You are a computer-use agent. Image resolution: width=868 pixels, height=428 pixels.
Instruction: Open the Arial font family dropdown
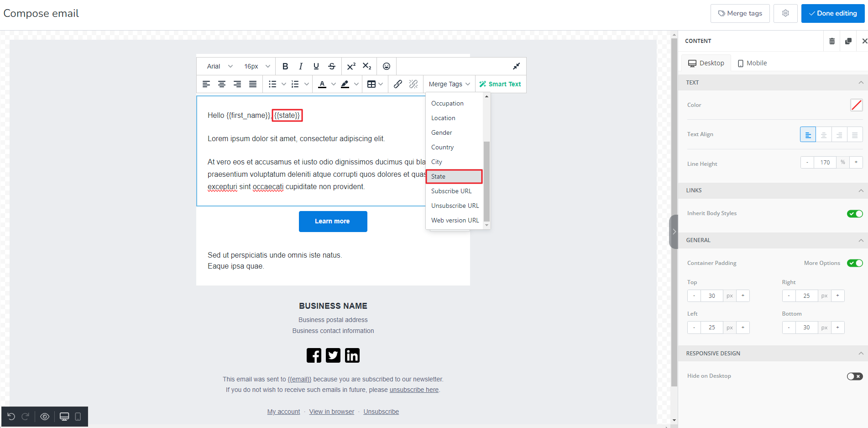coord(220,66)
